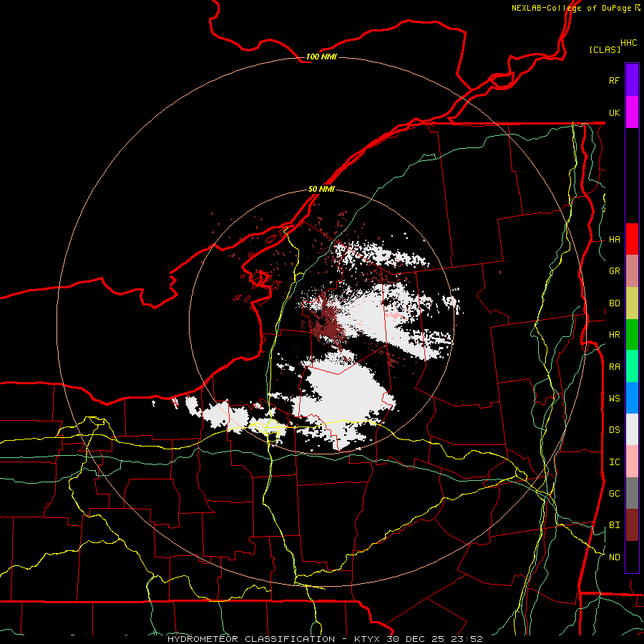Click the IC legend label

[x=614, y=462]
